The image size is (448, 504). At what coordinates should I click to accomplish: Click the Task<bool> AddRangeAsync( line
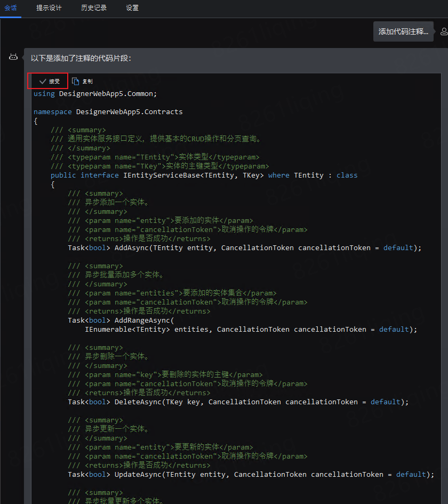pyautogui.click(x=121, y=321)
